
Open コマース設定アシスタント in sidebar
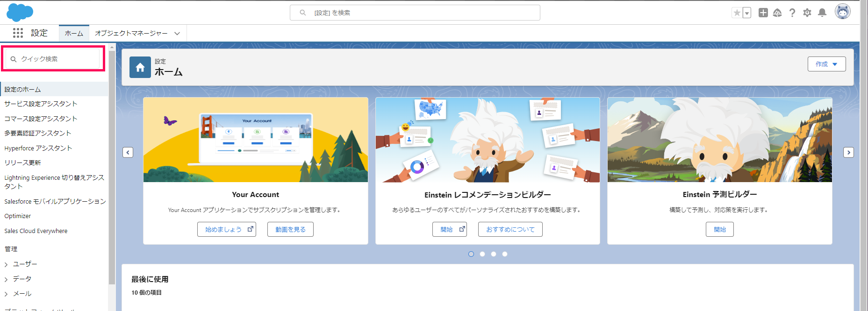tap(41, 119)
